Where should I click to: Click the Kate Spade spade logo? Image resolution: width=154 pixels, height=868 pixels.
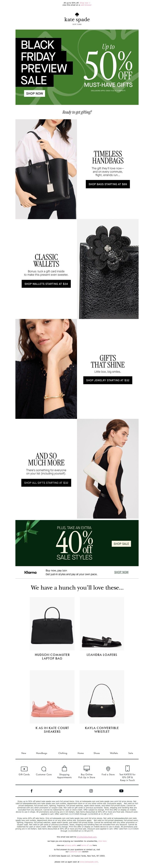[x=77, y=14]
